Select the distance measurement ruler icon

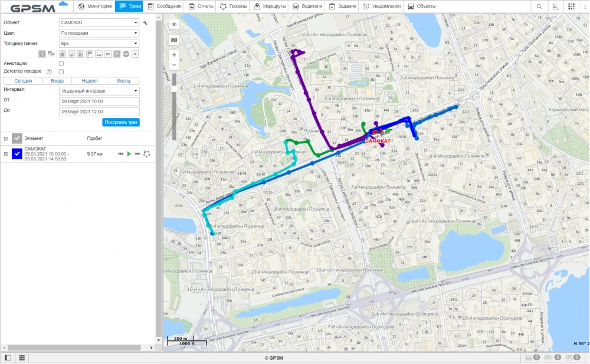(x=556, y=6)
